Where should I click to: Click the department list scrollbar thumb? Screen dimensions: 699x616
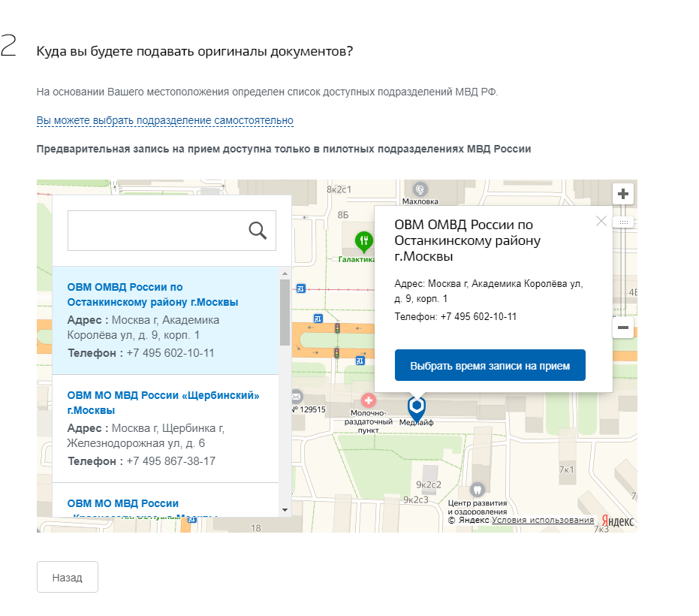pyautogui.click(x=285, y=312)
